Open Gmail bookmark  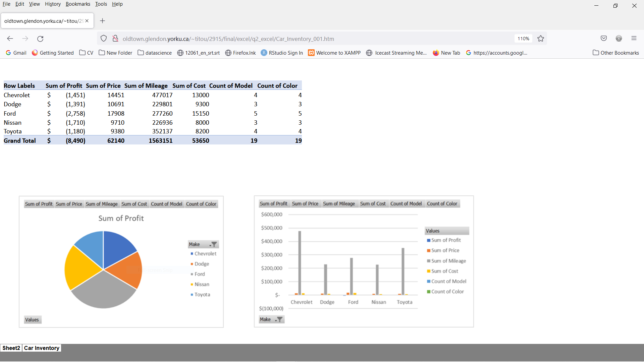(16, 53)
